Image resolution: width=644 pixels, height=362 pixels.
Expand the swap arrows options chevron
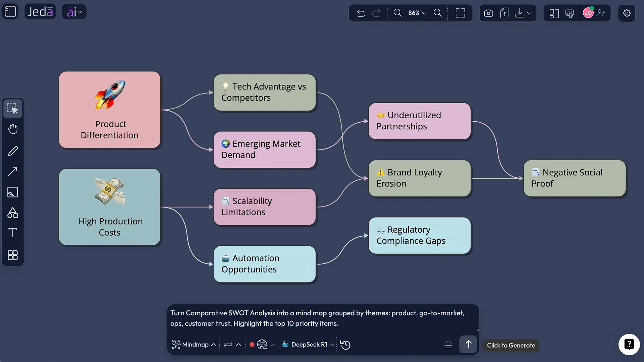238,345
